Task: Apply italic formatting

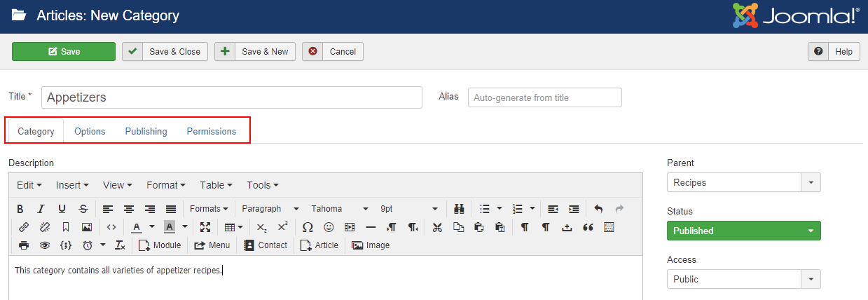Action: click(41, 209)
